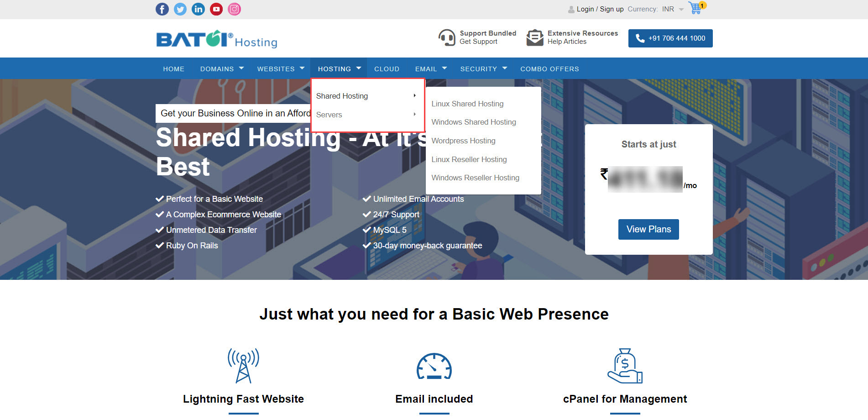This screenshot has height=420, width=868.
Task: Open the shopping cart icon
Action: [696, 8]
